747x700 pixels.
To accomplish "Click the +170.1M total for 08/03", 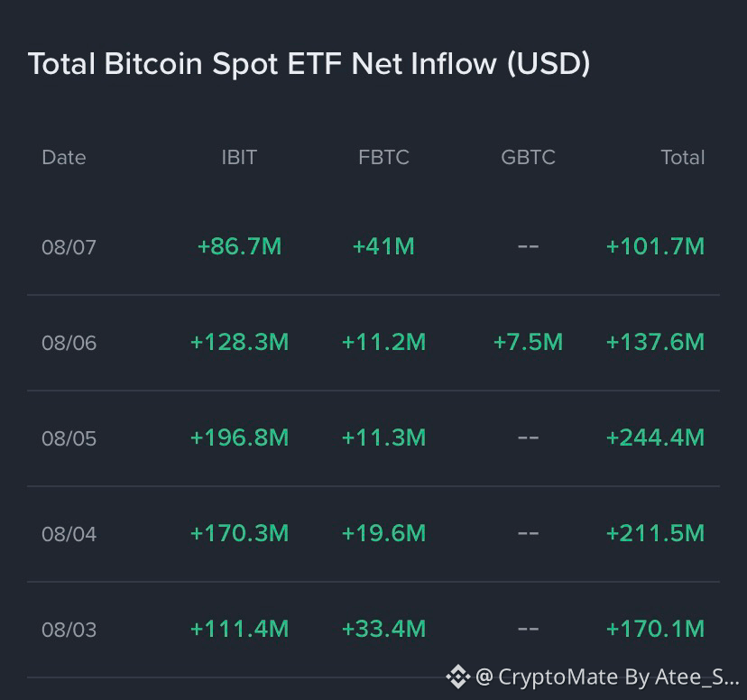I will (x=655, y=629).
